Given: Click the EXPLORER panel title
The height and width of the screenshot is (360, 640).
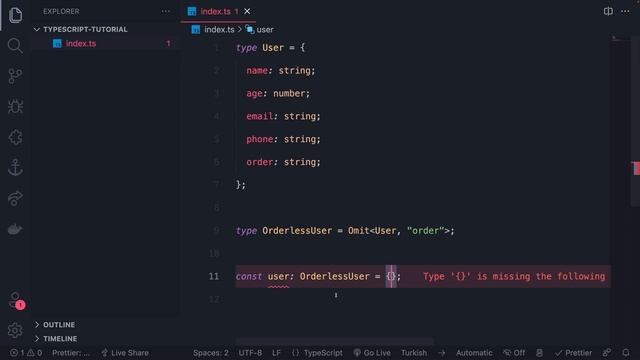Looking at the screenshot, I should coord(61,11).
